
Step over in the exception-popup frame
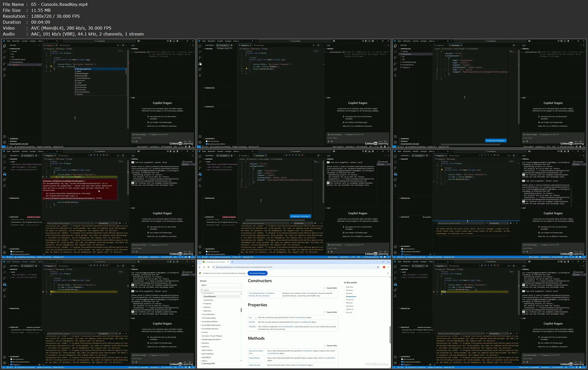pyautogui.click(x=94, y=155)
